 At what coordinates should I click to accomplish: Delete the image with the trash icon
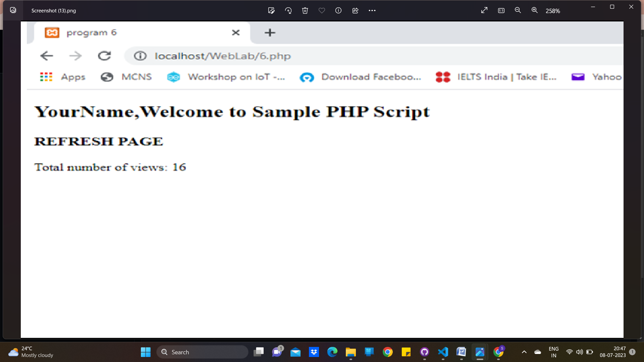pos(305,10)
